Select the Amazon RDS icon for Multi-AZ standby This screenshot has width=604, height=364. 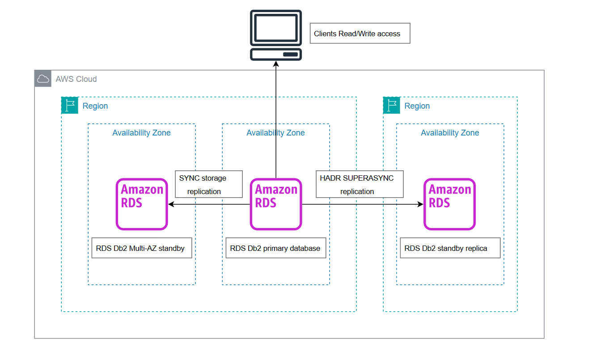pos(142,204)
